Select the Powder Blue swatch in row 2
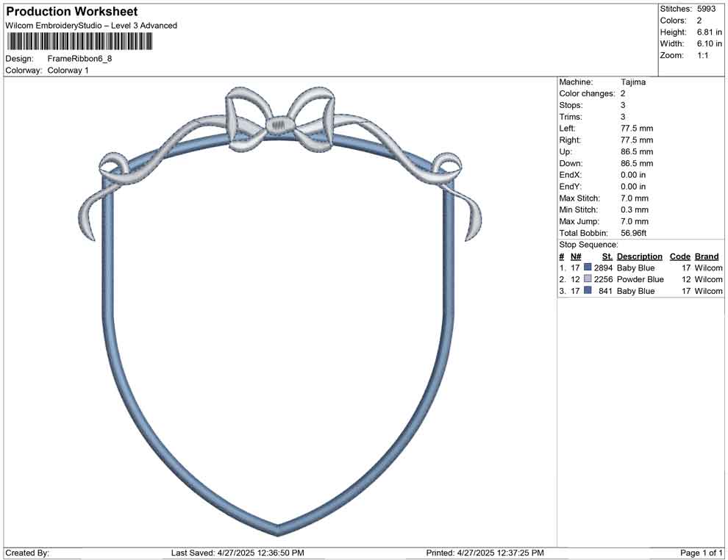Viewport: 728px width, 560px height. 587,279
